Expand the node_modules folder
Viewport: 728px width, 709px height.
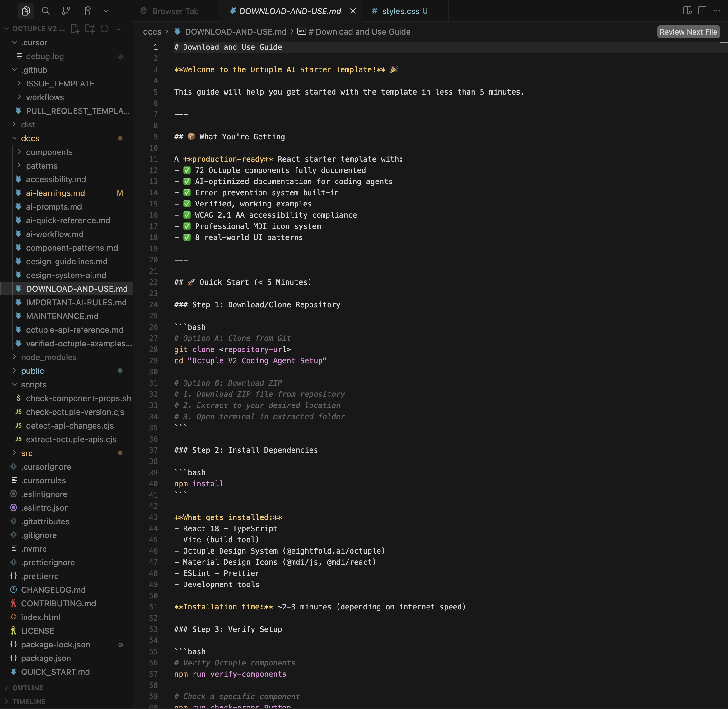49,357
